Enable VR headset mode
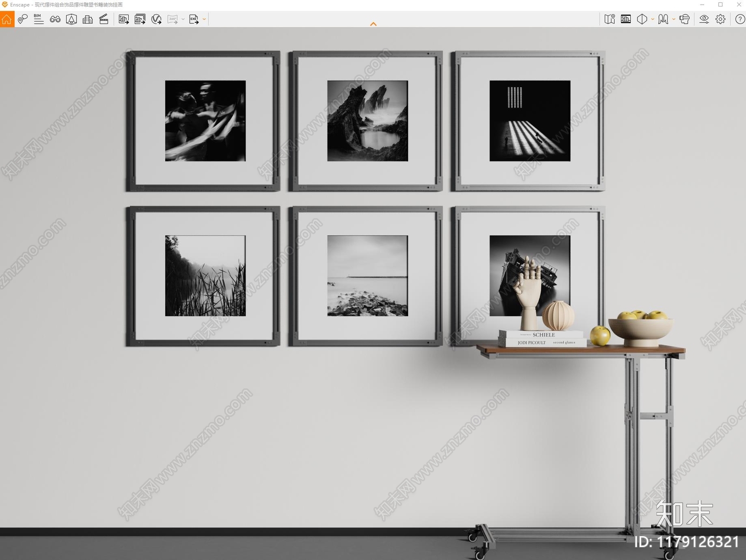 tap(684, 19)
